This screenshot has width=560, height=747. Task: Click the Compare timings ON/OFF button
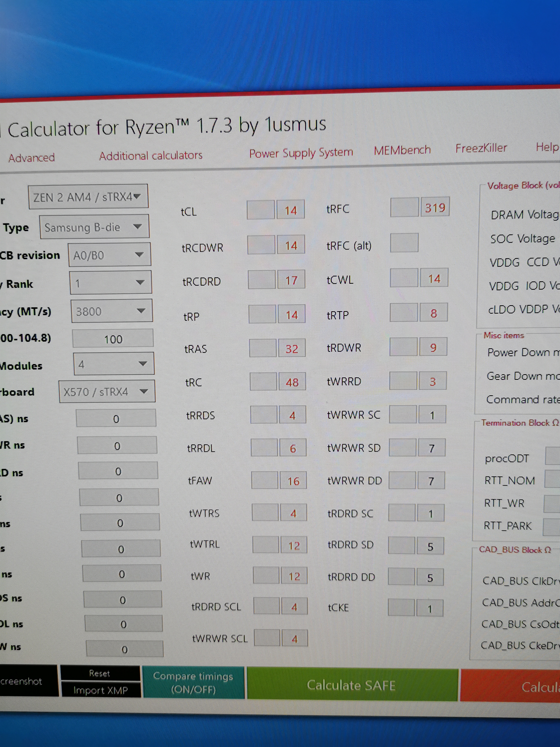click(193, 682)
